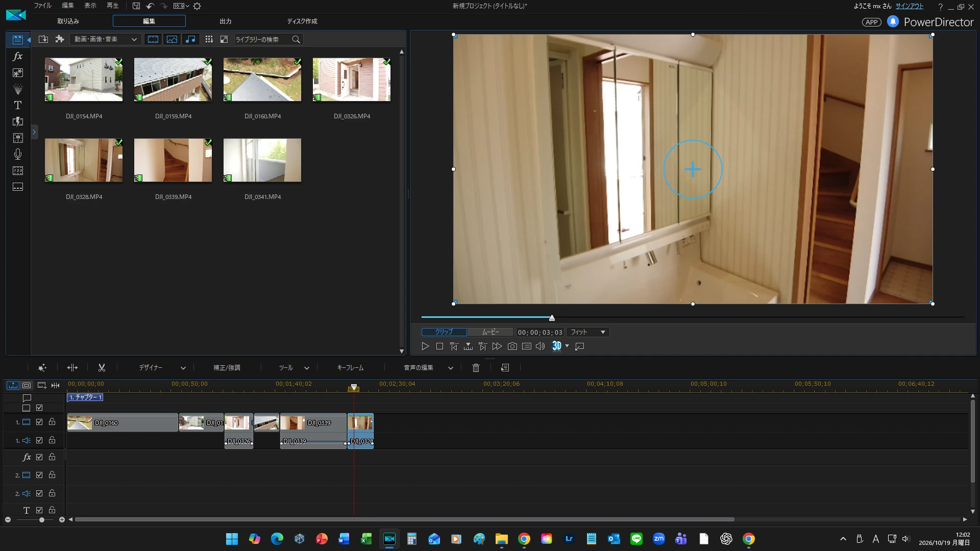Click the save project floppy icon

[x=136, y=6]
